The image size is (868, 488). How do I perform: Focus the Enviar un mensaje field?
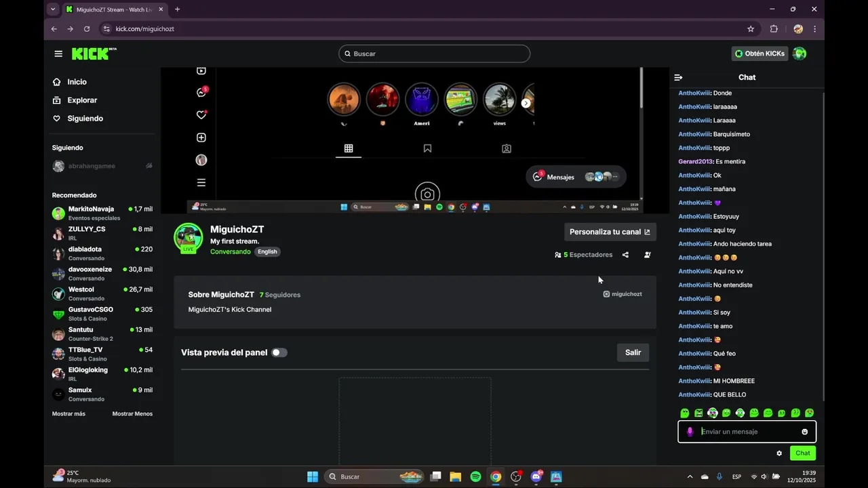746,432
